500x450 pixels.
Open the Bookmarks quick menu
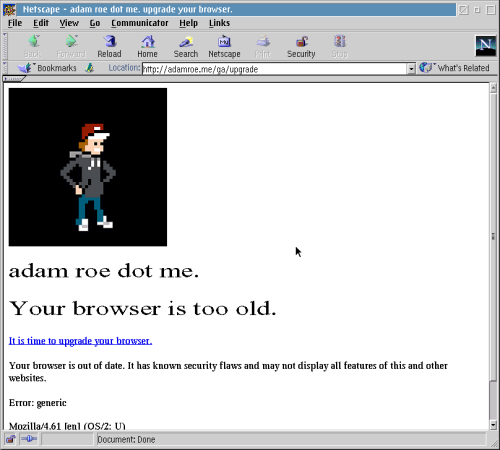tap(47, 68)
